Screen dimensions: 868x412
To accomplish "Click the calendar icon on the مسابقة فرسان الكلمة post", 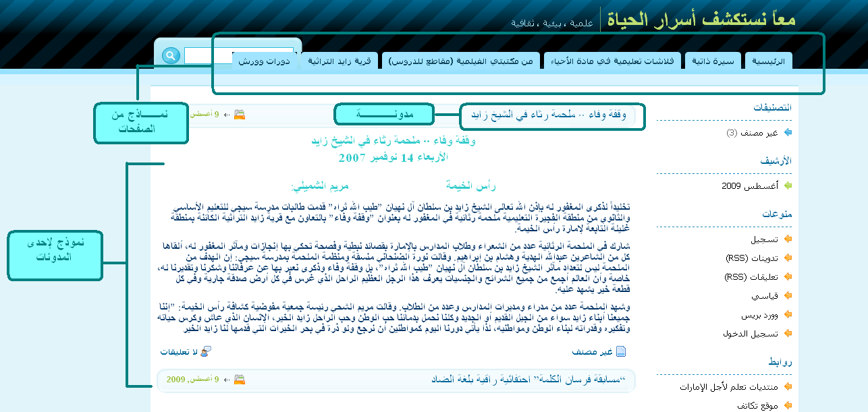I will [240, 380].
